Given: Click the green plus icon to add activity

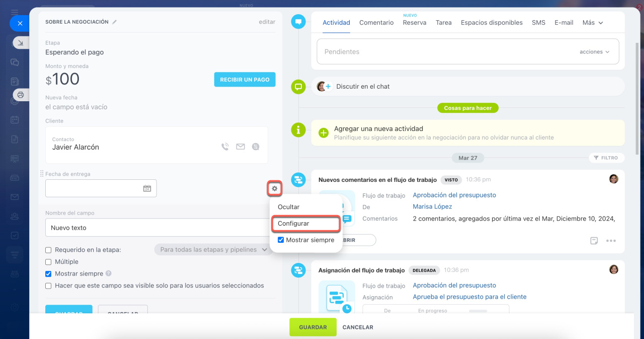Looking at the screenshot, I should click(324, 133).
